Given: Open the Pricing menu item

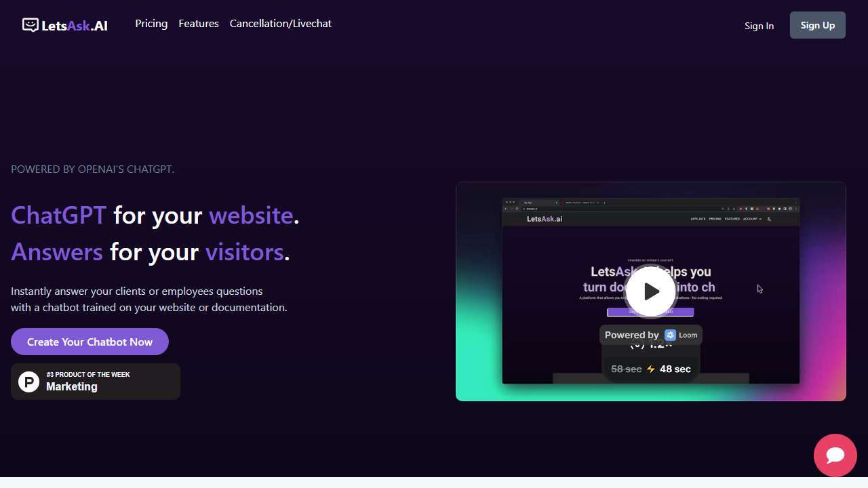Looking at the screenshot, I should (151, 24).
